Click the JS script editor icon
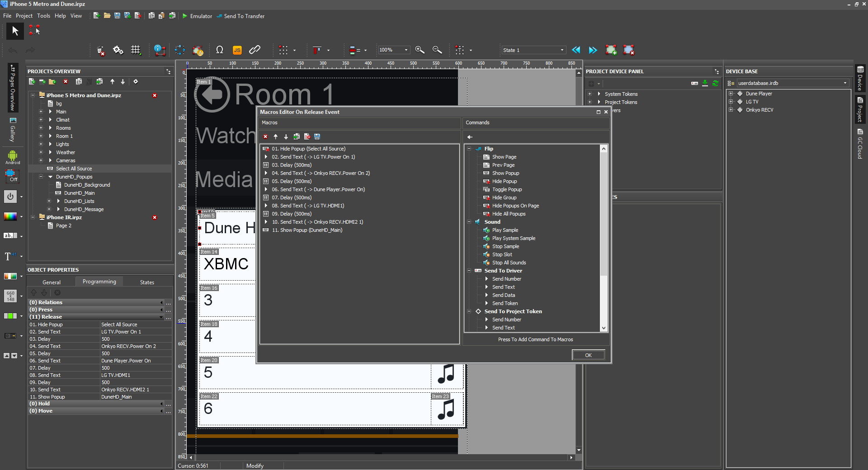This screenshot has height=470, width=868. point(237,50)
